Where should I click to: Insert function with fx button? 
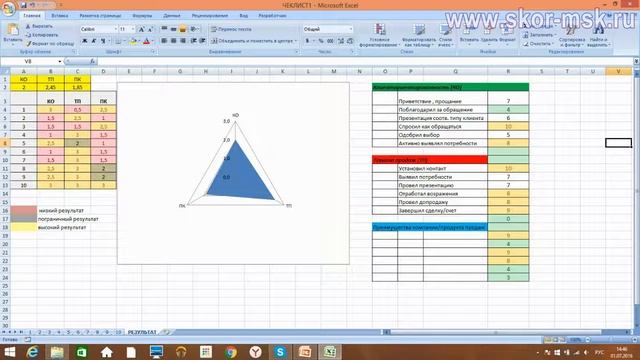pos(93,61)
